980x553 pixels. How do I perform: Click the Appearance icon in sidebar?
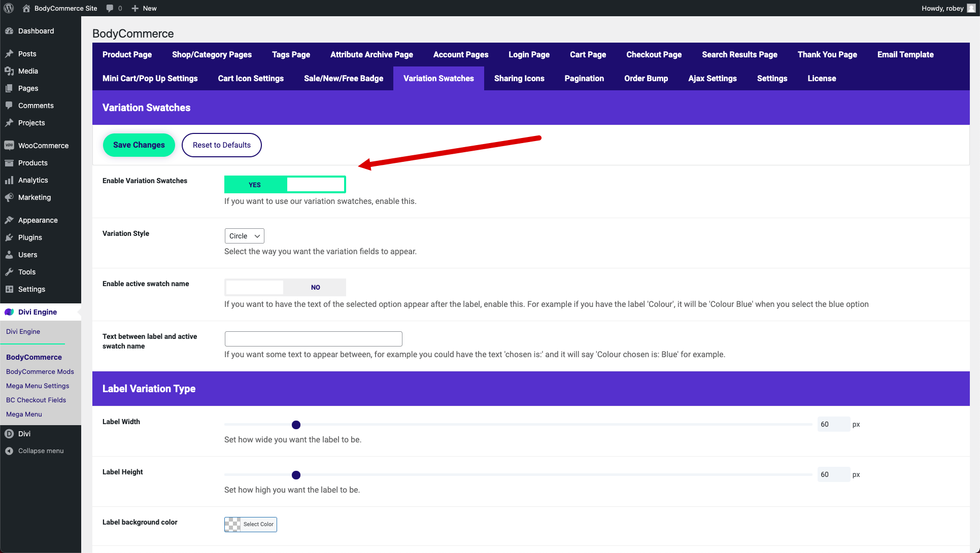(10, 219)
